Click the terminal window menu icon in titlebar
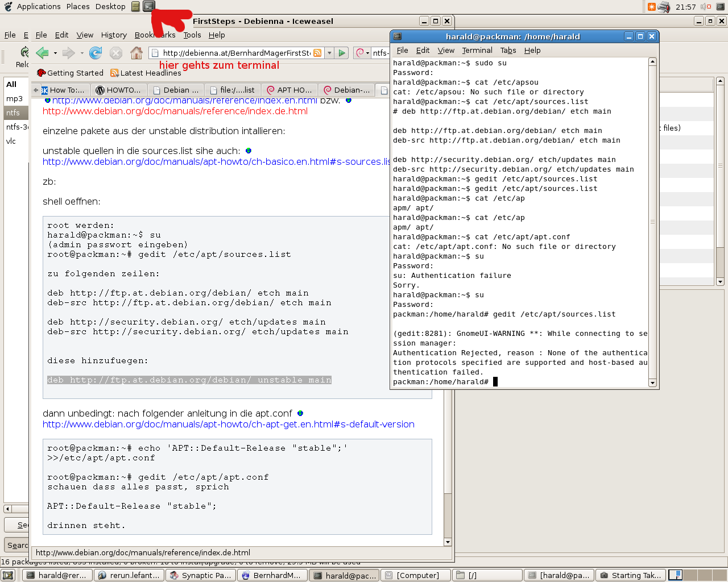The image size is (728, 582). coord(398,36)
